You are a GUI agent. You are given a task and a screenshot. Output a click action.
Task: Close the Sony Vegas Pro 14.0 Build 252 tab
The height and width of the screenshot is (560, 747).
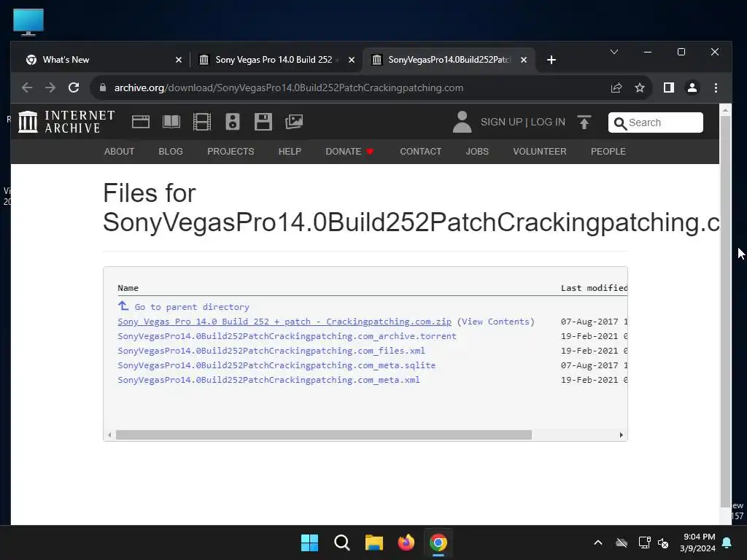pos(352,60)
